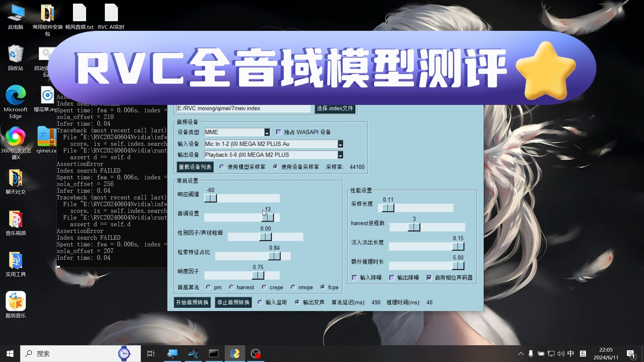Toggle the 中 input language indicator
The image size is (644, 362).
coord(571,354)
